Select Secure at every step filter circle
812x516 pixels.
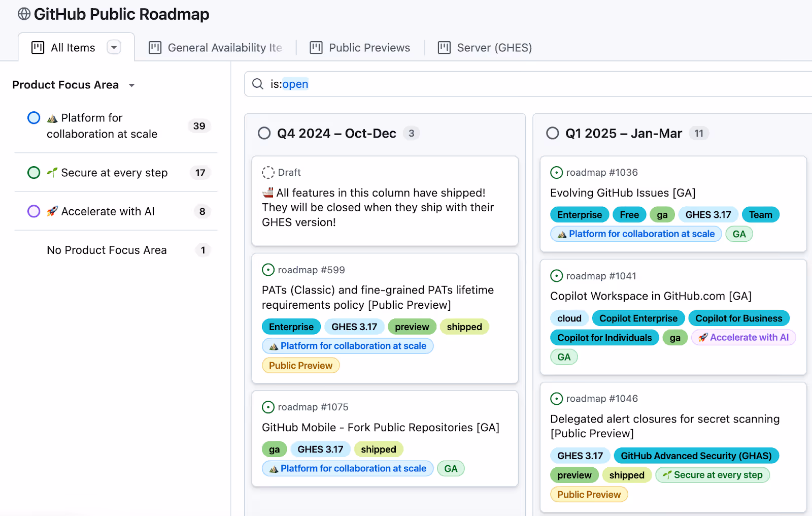pos(33,173)
